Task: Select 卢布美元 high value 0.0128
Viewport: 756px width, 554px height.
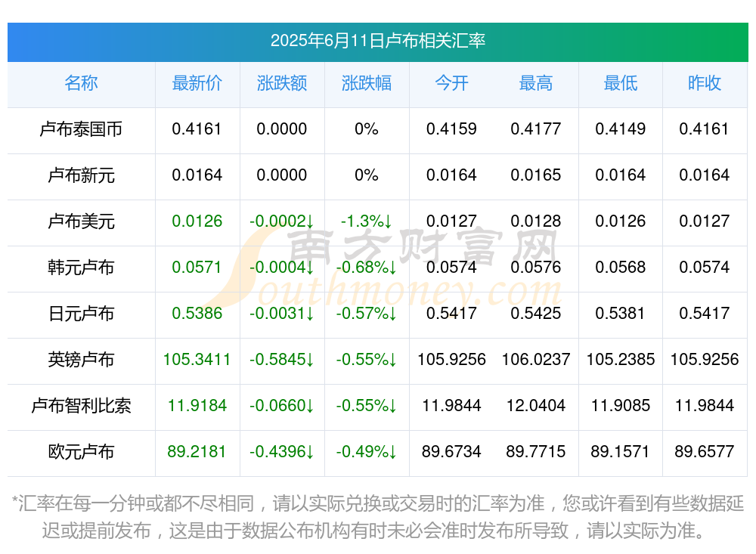Action: (536, 221)
